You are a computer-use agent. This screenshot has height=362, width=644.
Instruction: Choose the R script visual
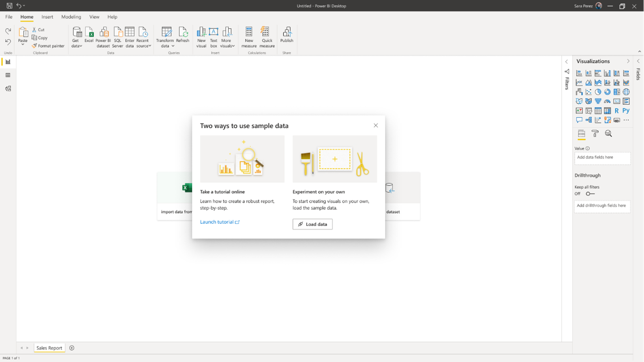(617, 111)
